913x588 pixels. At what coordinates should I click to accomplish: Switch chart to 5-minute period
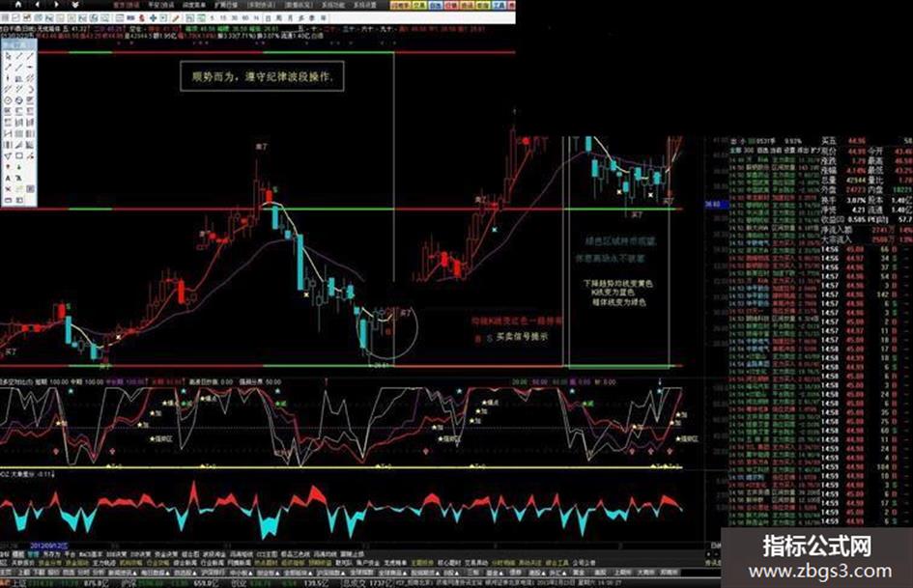212,17
